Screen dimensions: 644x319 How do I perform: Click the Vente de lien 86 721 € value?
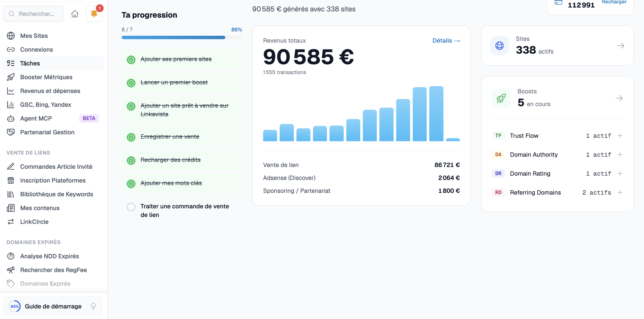pyautogui.click(x=447, y=165)
